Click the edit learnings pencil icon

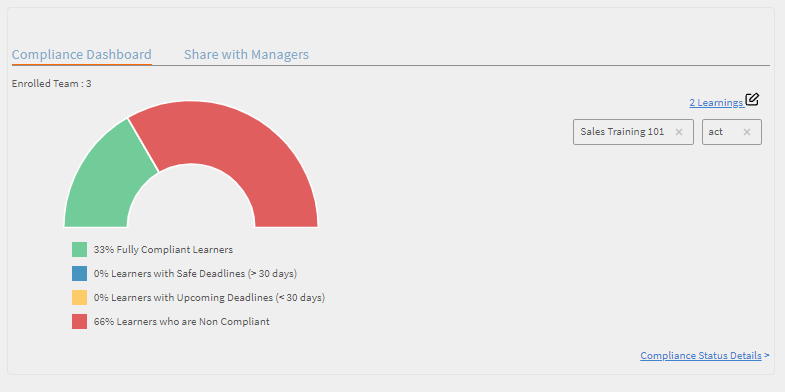752,100
